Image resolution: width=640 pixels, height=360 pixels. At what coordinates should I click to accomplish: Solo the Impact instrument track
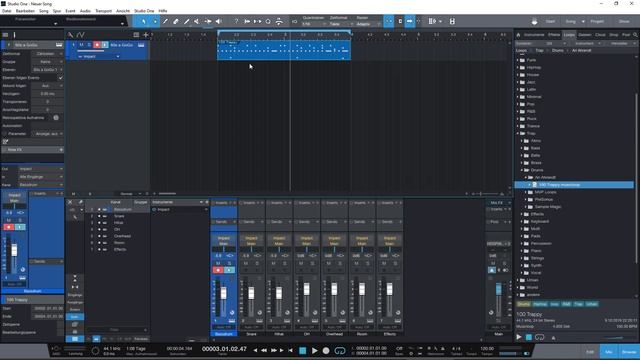(89, 45)
